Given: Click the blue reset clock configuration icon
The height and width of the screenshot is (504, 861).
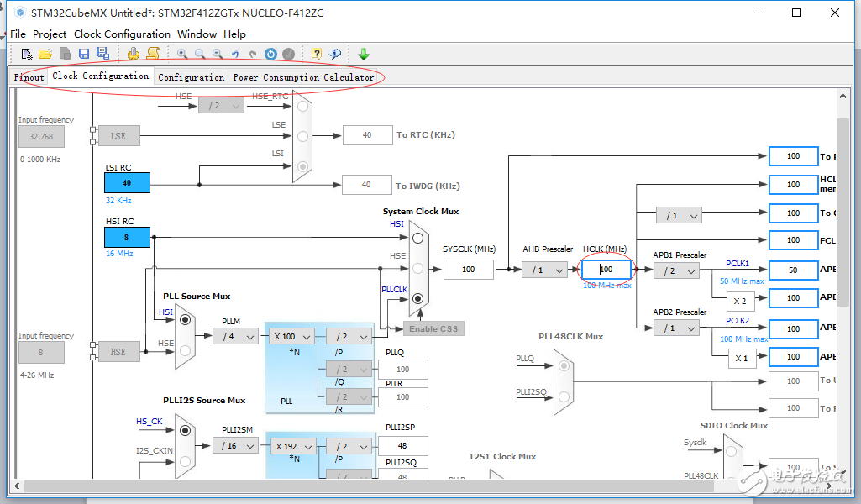Looking at the screenshot, I should 270,54.
